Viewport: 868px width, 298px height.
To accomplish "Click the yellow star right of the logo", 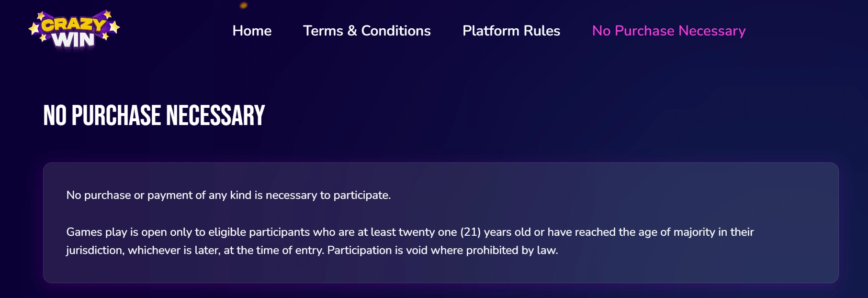I will 114,27.
